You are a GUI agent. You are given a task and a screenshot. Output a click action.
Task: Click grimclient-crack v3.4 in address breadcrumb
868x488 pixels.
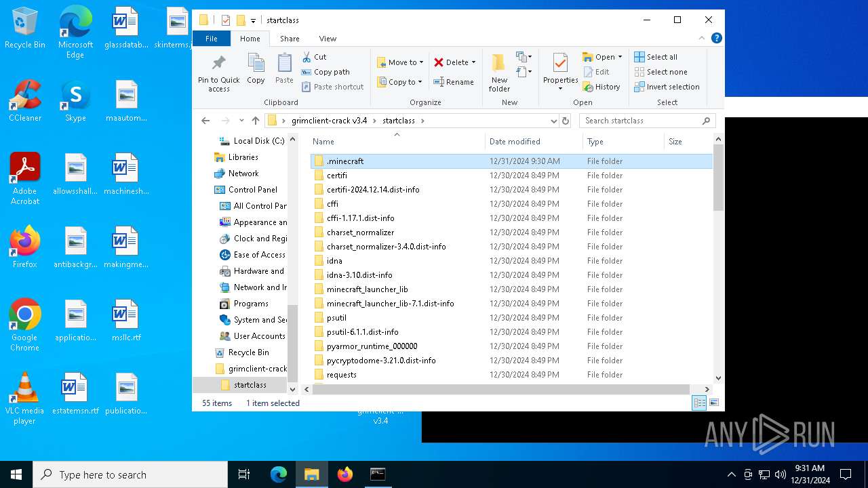click(329, 121)
